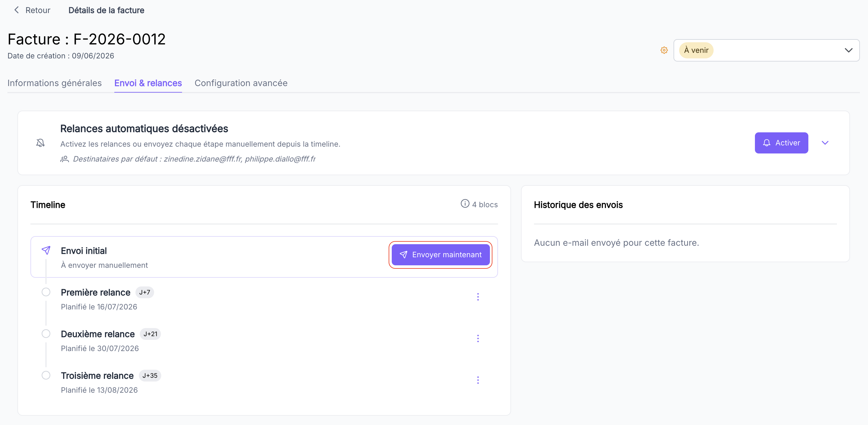This screenshot has height=425, width=868.
Task: Click the Facture : F-2026-0012 heading
Action: click(87, 39)
